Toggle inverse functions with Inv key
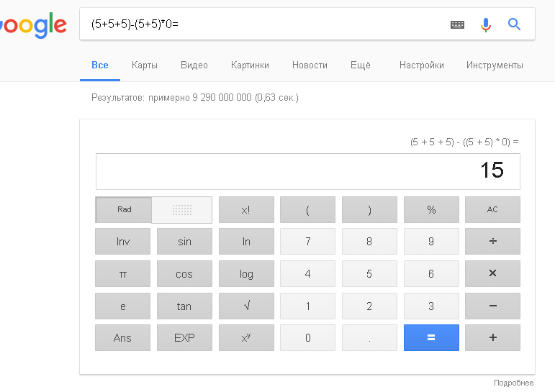Viewport: 555px width, 392px height. pos(122,241)
